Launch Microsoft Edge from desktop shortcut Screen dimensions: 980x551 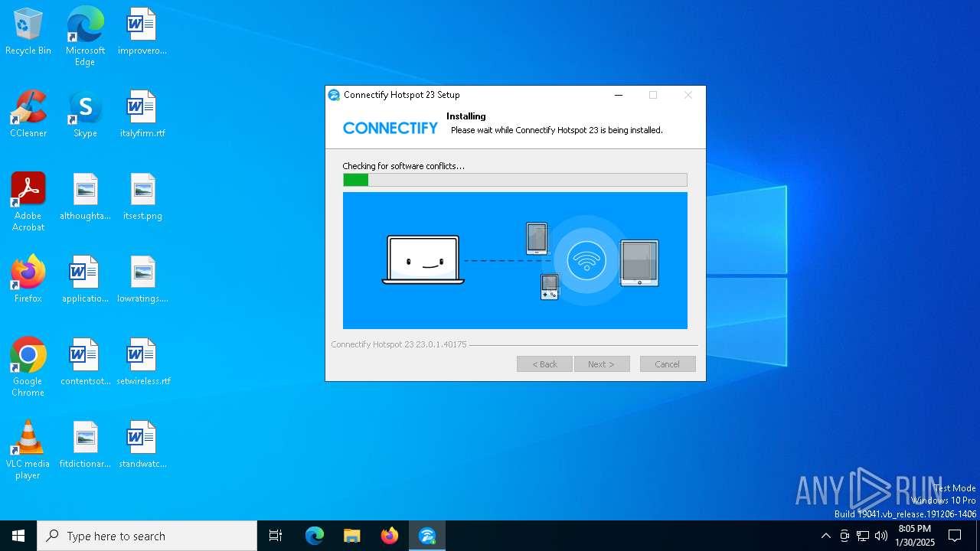85,37
